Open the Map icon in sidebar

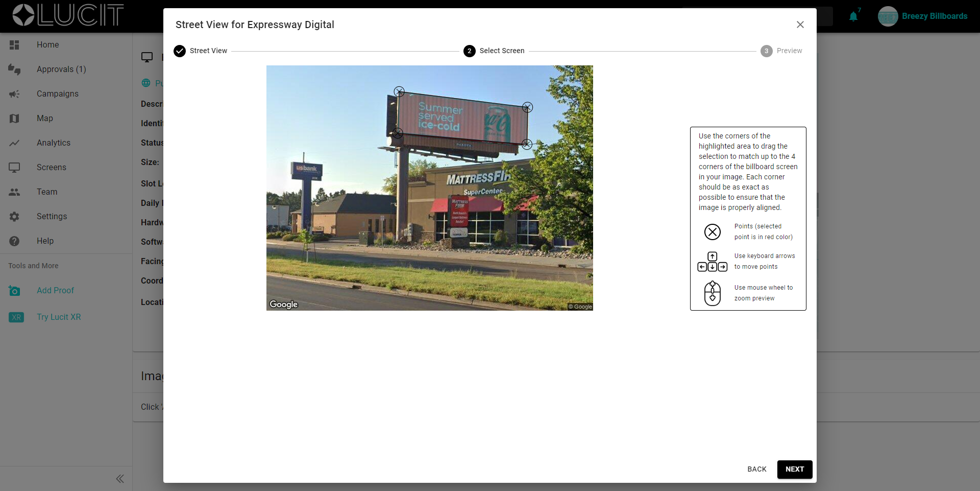pyautogui.click(x=14, y=119)
